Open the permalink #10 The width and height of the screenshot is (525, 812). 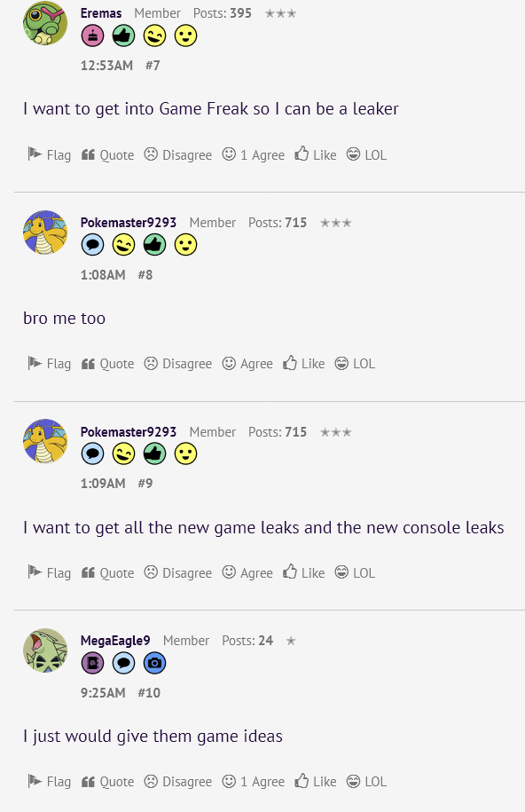click(x=149, y=692)
